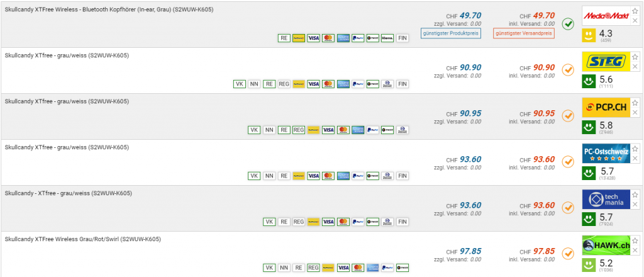
Task: Click the PayPal icon in the HAWK.ch row
Action: pos(373,268)
